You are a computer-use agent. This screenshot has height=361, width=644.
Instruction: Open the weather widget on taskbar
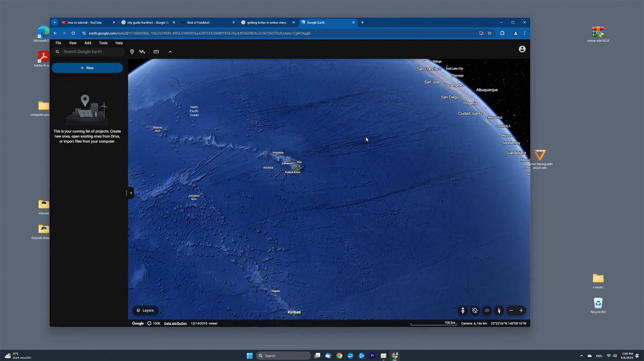click(18, 356)
